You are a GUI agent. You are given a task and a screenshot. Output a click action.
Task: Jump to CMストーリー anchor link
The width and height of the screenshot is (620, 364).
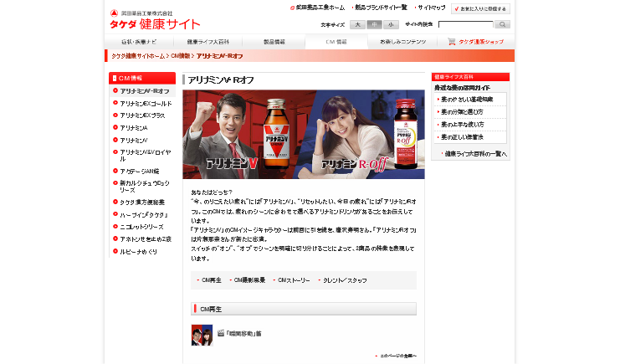[x=294, y=280]
